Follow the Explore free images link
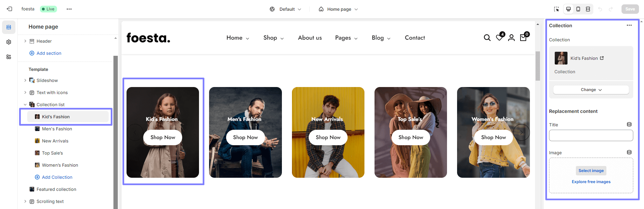This screenshot has width=644, height=209. click(x=591, y=182)
